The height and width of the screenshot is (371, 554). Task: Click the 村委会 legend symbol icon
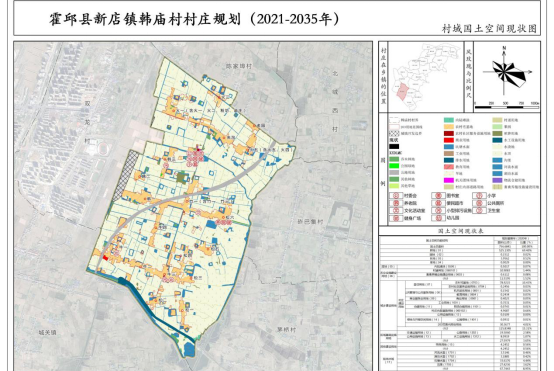point(396,196)
